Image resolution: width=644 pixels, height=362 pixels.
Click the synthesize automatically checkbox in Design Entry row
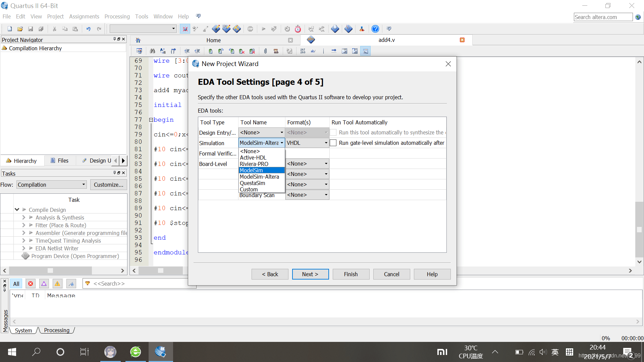click(x=333, y=132)
